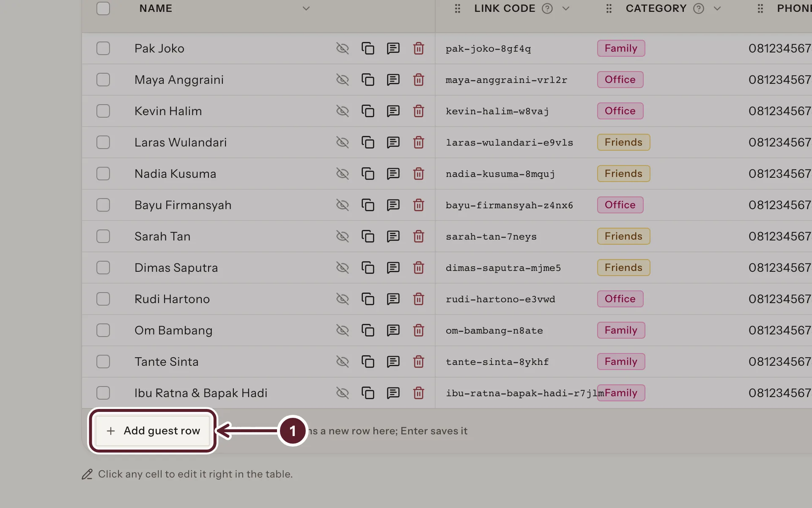Viewport: 812px width, 508px height.
Task: Open the Name column sort chevron
Action: (x=306, y=8)
